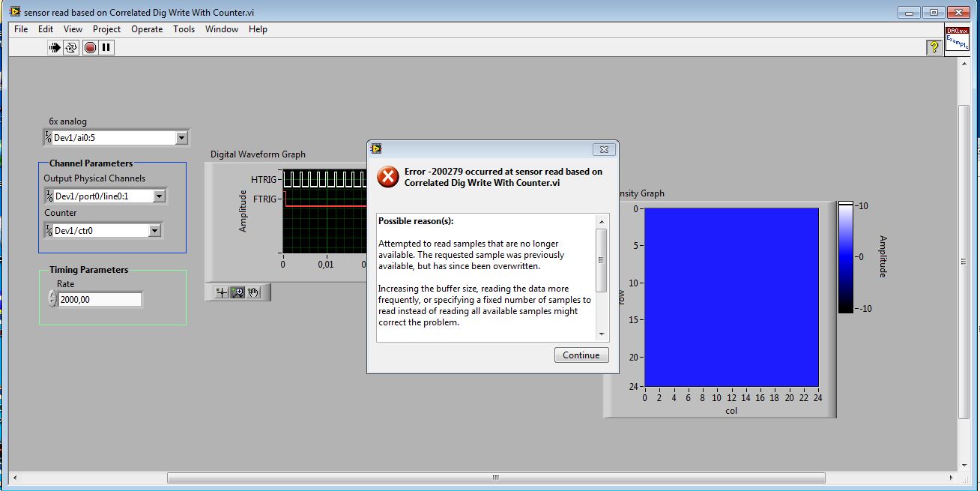The height and width of the screenshot is (491, 980).
Task: Click the DAQmx Example VI icon
Action: coord(957,37)
